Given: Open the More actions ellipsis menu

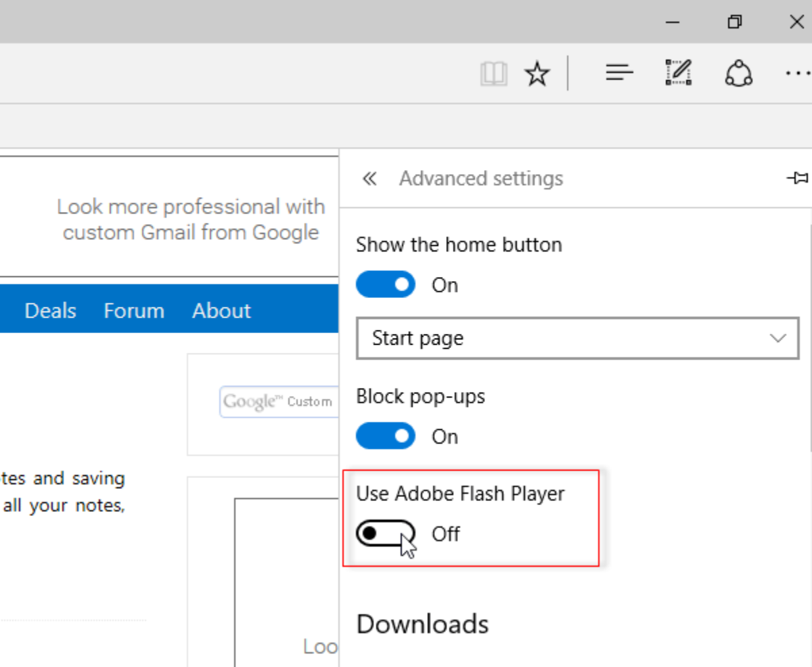Looking at the screenshot, I should coord(797,72).
